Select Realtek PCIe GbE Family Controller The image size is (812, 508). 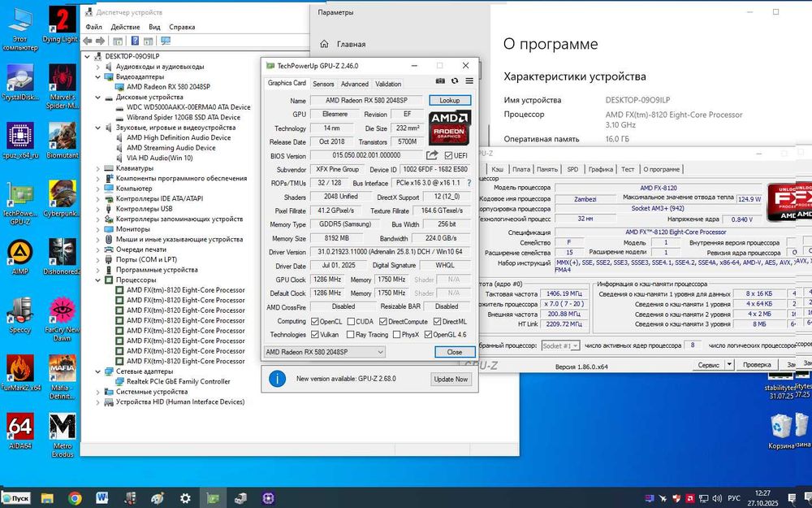178,381
